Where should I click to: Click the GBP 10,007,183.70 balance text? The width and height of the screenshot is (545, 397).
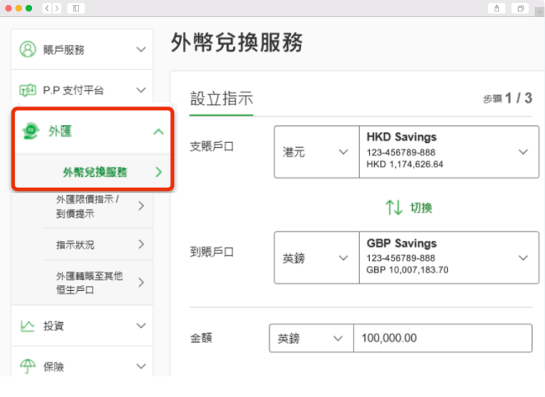click(407, 270)
